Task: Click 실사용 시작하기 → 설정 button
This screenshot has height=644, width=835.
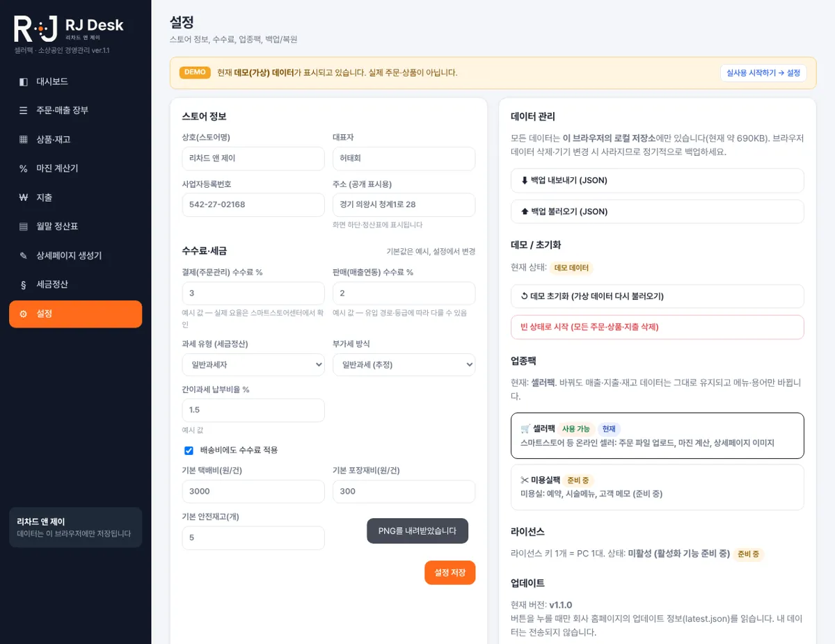Action: (763, 73)
